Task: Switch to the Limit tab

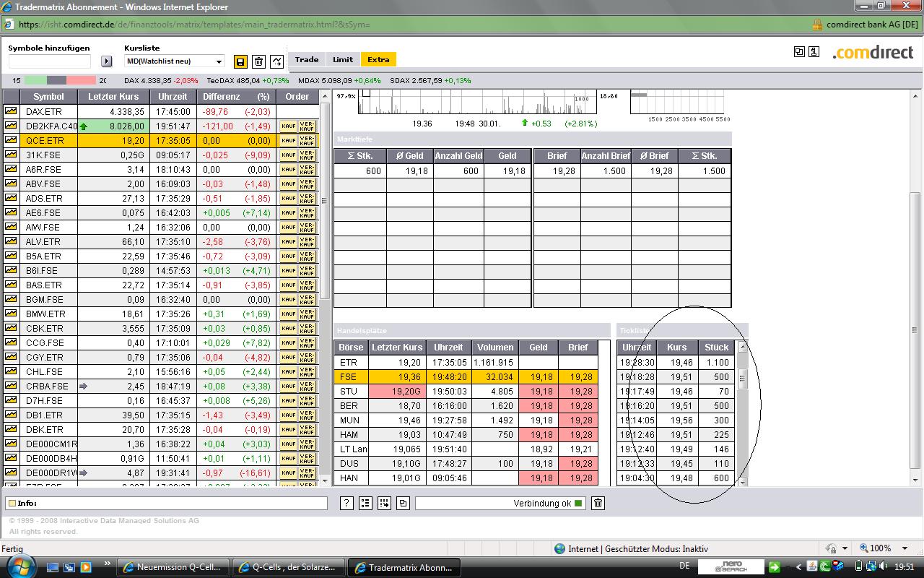Action: 343,60
